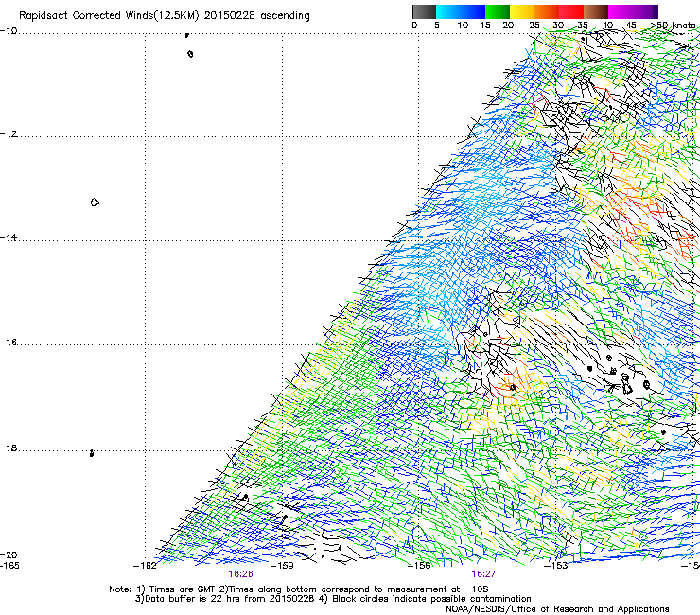Screen dimensions: 700x615
Task: Click the small island outline below -10 latitude
Action: pyautogui.click(x=191, y=54)
